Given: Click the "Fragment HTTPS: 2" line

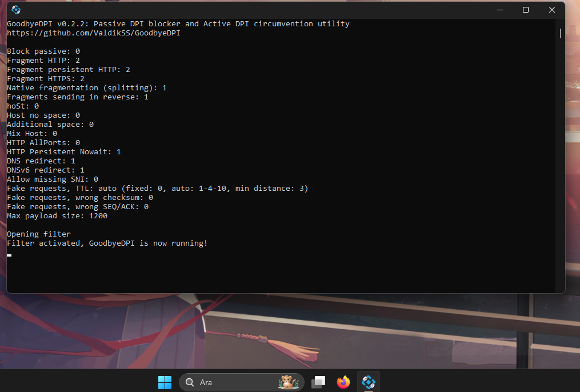Looking at the screenshot, I should point(46,79).
